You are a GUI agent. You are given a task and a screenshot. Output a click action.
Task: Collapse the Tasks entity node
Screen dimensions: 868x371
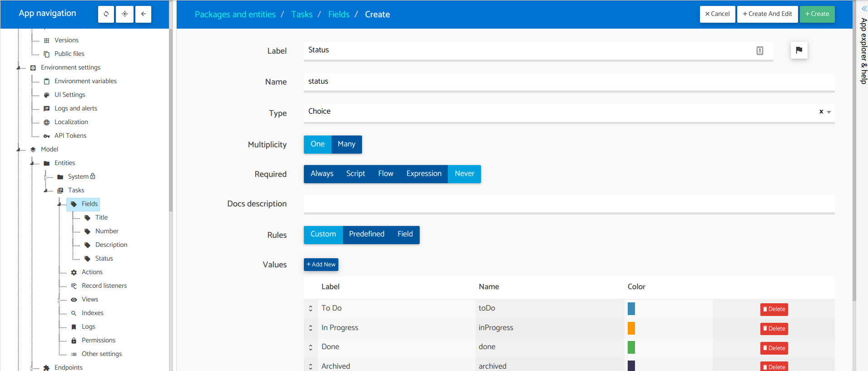coord(46,191)
